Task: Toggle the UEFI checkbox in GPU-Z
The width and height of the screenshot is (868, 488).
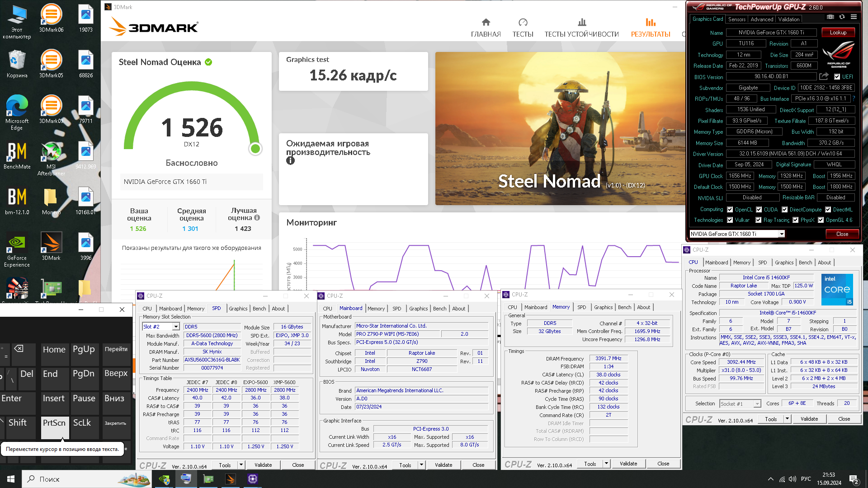Action: [837, 77]
